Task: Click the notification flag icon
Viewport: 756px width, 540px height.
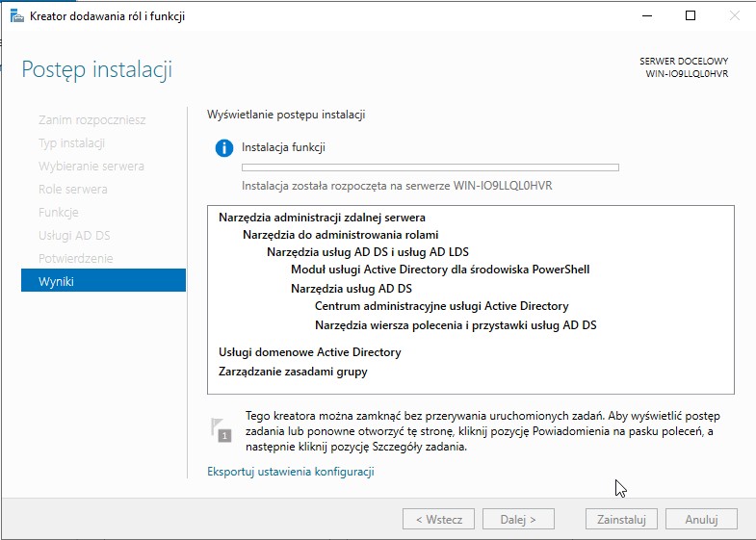Action: pos(222,429)
